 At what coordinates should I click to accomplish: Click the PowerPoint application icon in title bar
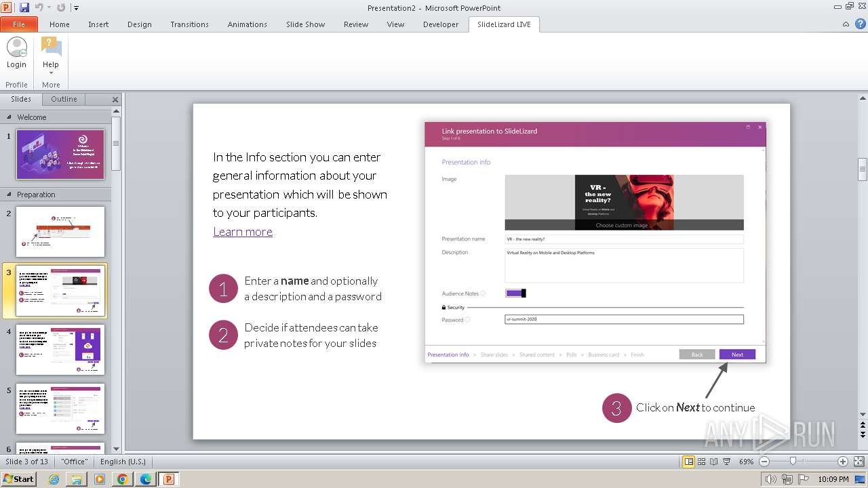click(x=7, y=7)
